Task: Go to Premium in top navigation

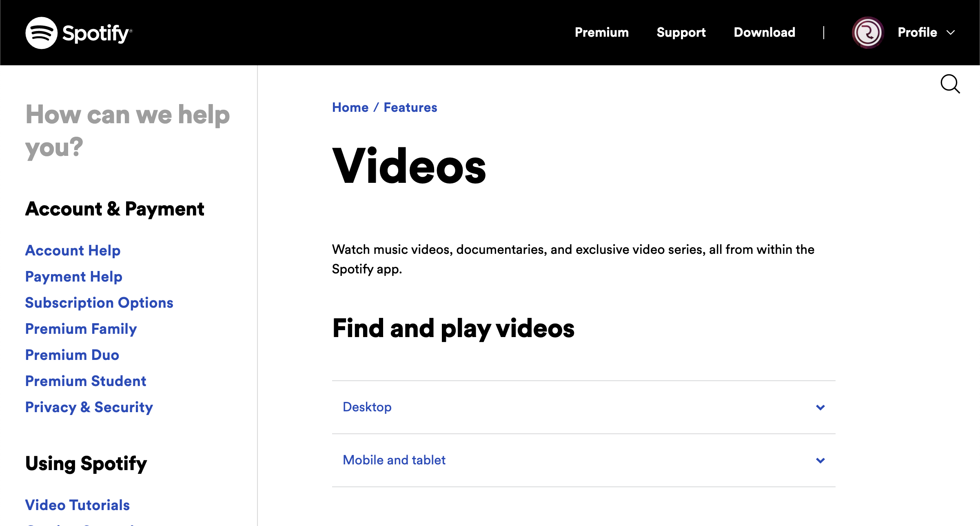Action: point(602,33)
